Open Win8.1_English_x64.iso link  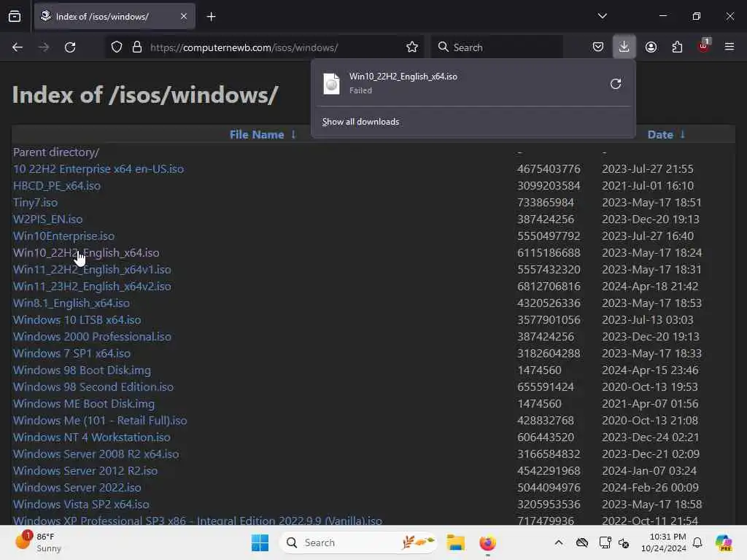click(x=71, y=303)
